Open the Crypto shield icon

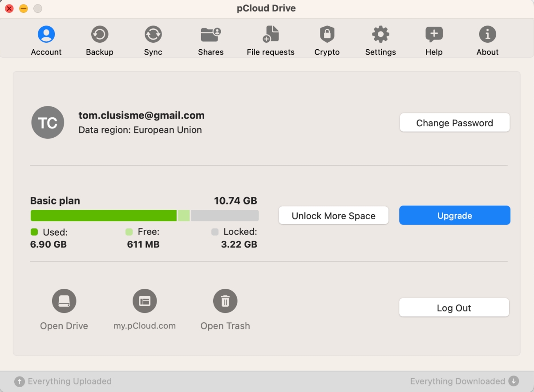(x=327, y=35)
